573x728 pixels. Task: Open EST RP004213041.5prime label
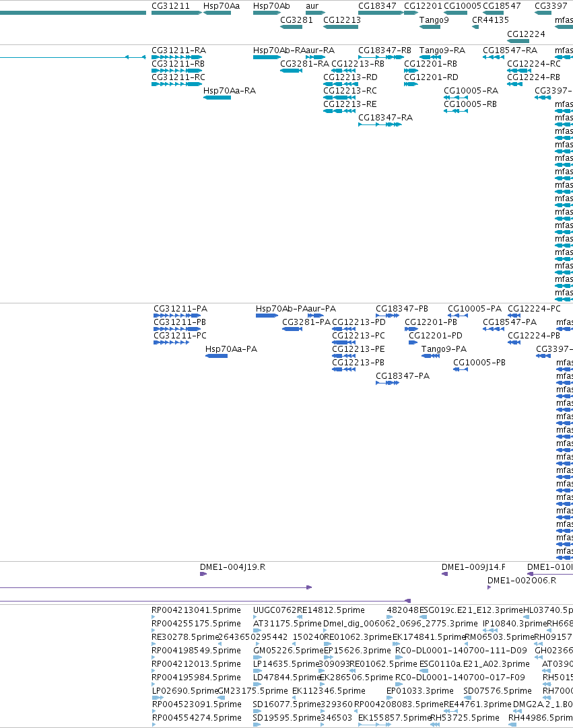[196, 610]
